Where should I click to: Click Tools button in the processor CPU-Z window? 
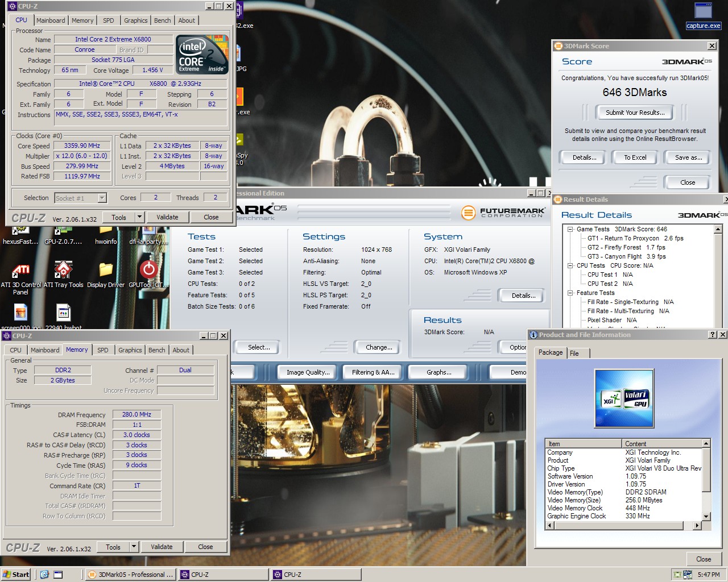119,217
